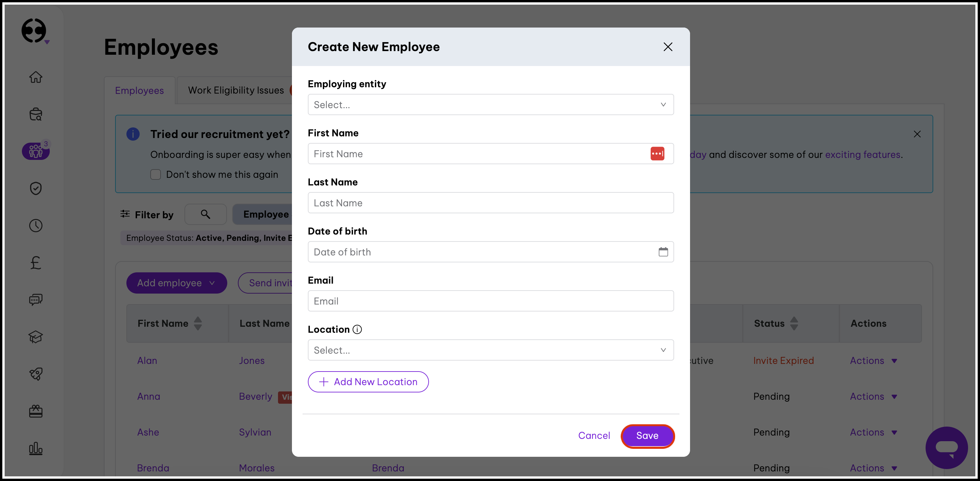Open the calendar date picker icon
Screen dimensions: 980x481
(x=663, y=252)
